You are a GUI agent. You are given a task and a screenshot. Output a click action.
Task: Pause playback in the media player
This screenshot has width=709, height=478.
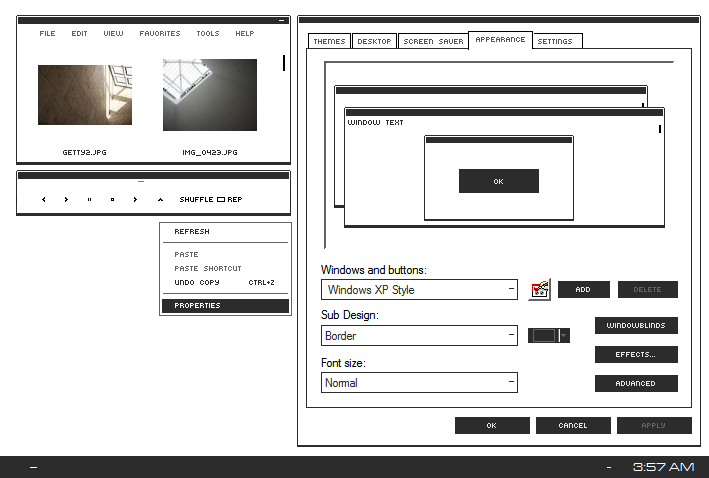point(90,199)
